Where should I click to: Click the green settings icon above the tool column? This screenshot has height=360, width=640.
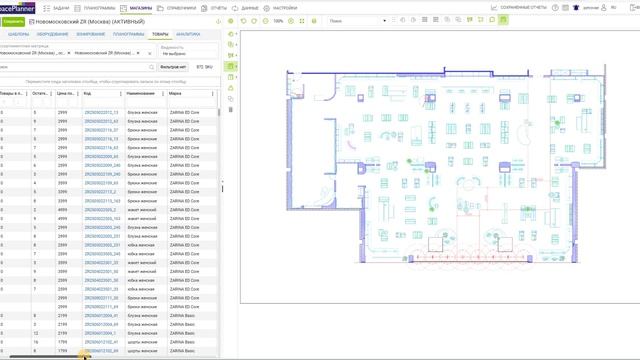[231, 21]
